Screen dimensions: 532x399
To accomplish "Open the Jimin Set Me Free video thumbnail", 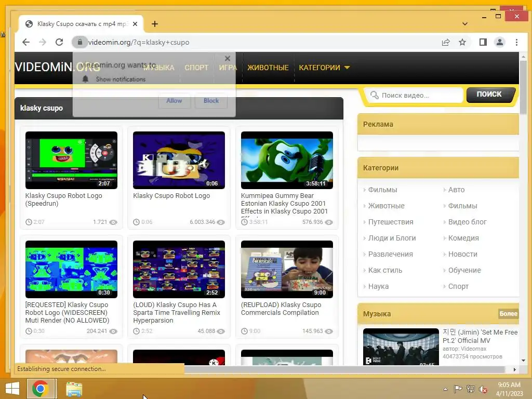I will click(401, 347).
